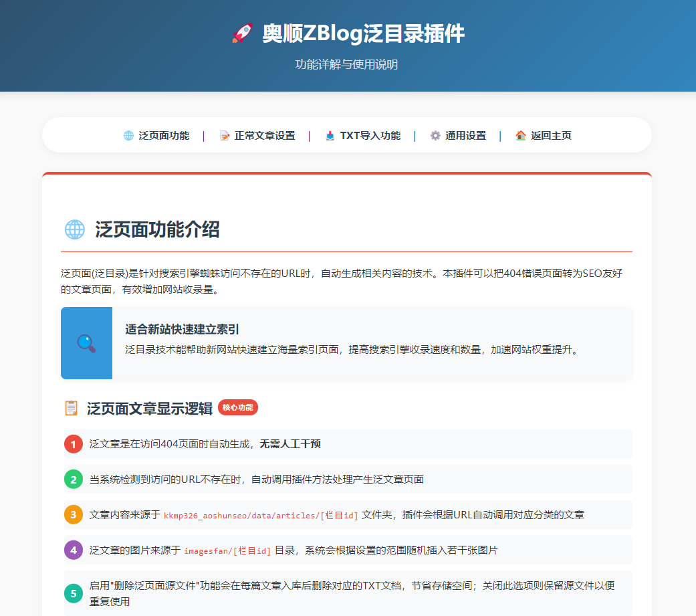Click the purple number 4 circle
The height and width of the screenshot is (616, 696).
tap(74, 550)
